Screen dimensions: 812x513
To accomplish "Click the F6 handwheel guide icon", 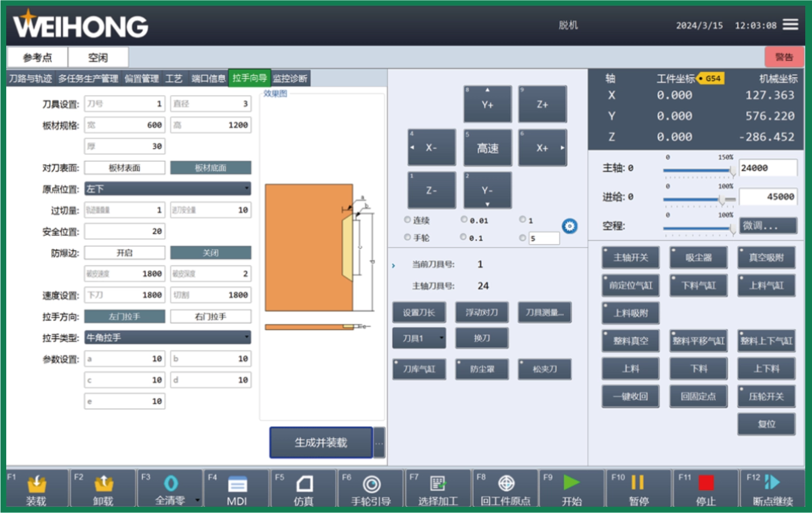I will pyautogui.click(x=371, y=484).
